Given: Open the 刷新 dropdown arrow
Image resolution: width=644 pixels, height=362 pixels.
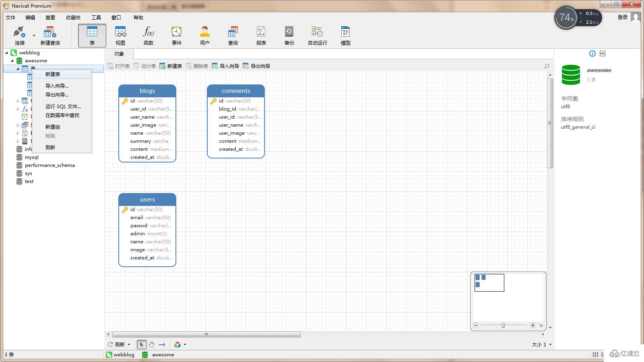Looking at the screenshot, I should point(129,345).
